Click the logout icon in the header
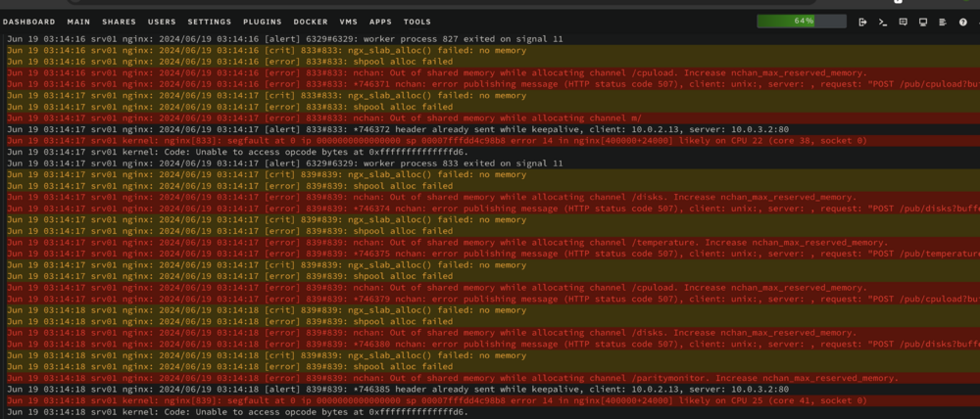This screenshot has width=980, height=419. click(863, 22)
